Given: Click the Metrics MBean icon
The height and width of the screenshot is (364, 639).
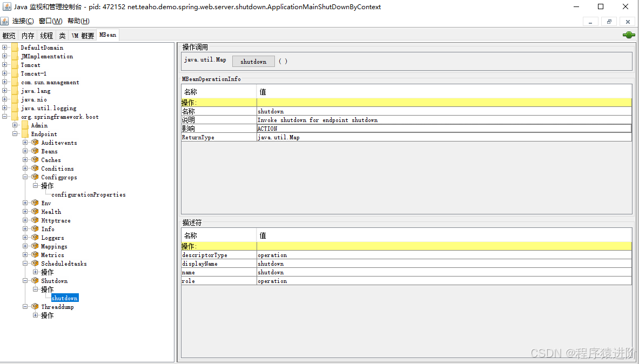Looking at the screenshot, I should 35,255.
